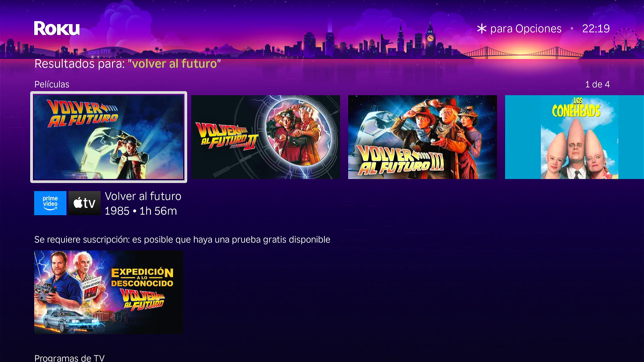Viewport: 644px width, 362px height.
Task: Click the asterisk options icon
Action: pos(482,28)
